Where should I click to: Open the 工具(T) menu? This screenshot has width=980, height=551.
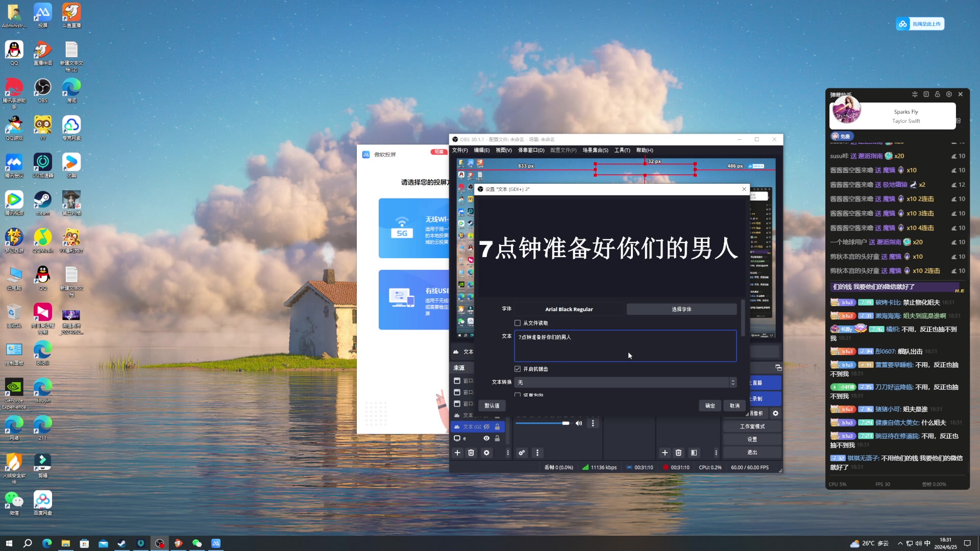tap(622, 150)
